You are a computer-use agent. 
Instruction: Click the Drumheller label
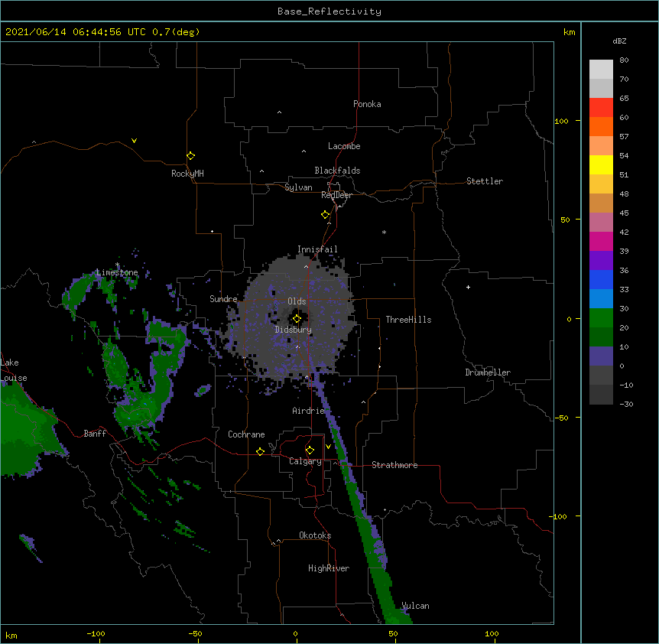point(488,372)
